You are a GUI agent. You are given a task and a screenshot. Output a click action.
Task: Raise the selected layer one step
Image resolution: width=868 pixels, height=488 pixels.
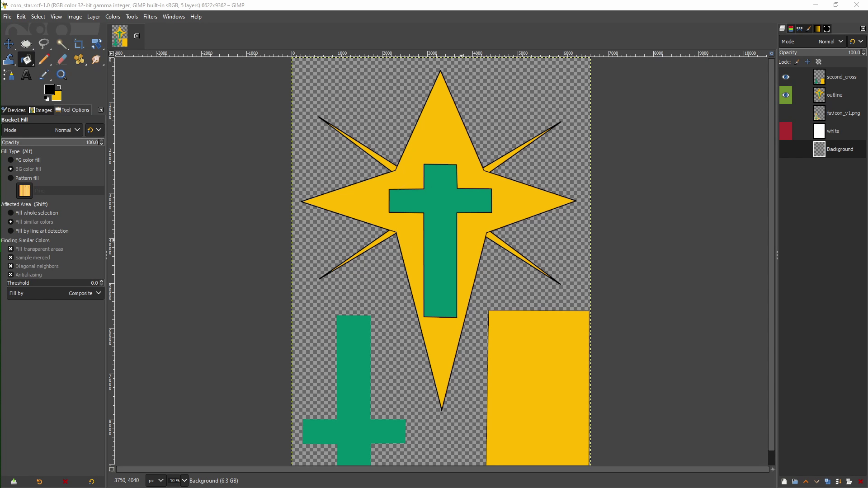coord(806,482)
